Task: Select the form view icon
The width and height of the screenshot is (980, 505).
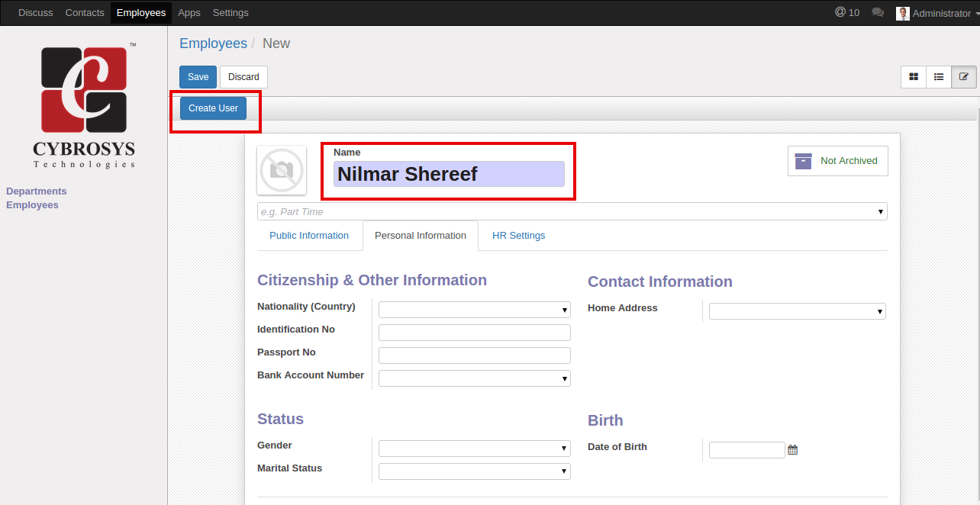Action: click(964, 77)
